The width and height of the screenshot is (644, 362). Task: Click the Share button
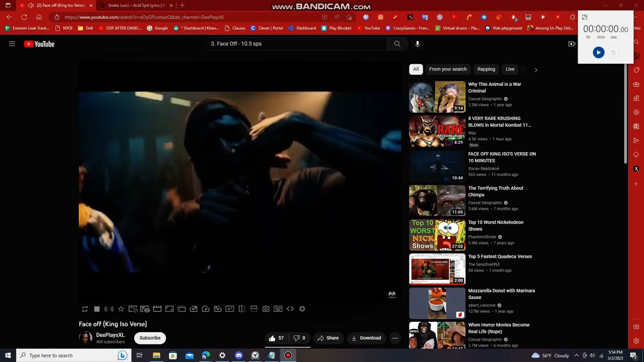point(328,338)
